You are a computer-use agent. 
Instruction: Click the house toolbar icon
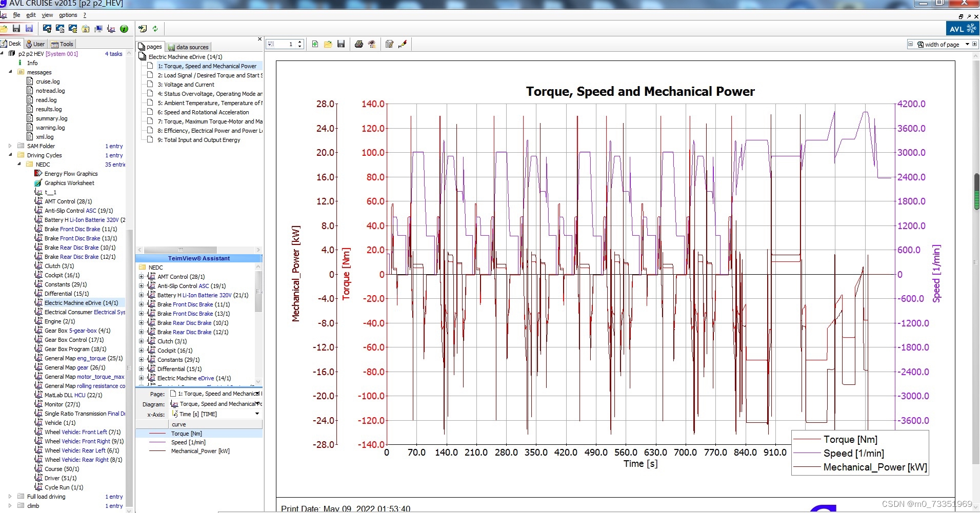click(86, 29)
